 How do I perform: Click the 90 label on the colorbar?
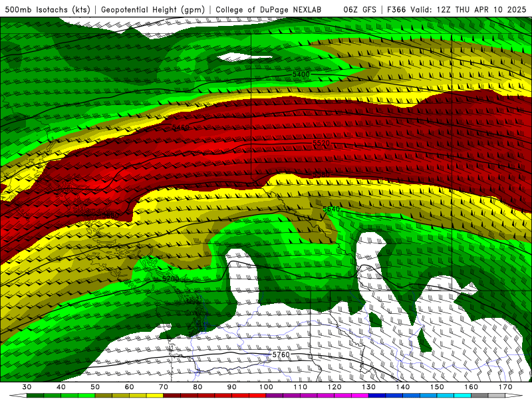tap(231, 387)
